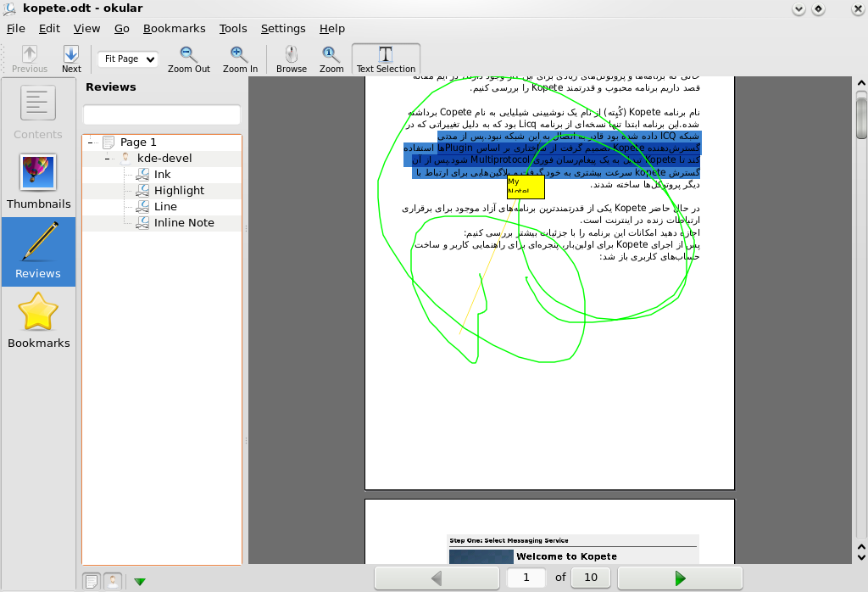The width and height of the screenshot is (868, 592).
Task: Click the okular application icon in title bar
Action: point(9,8)
